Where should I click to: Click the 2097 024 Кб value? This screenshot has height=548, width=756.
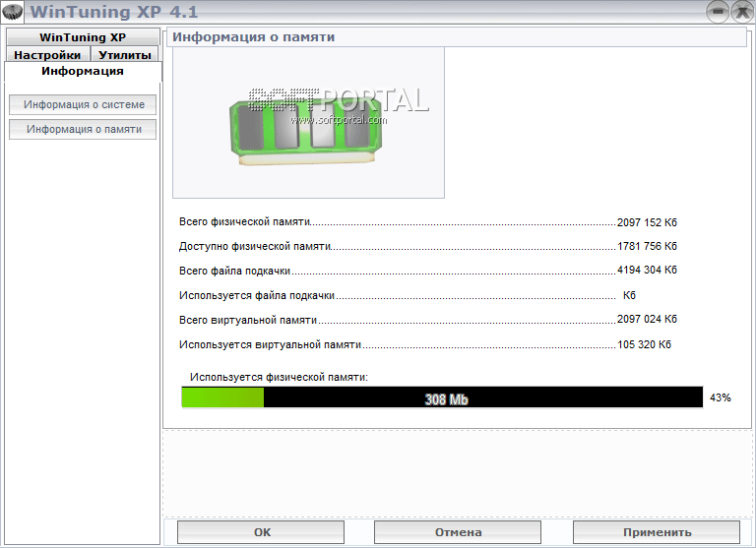click(647, 319)
